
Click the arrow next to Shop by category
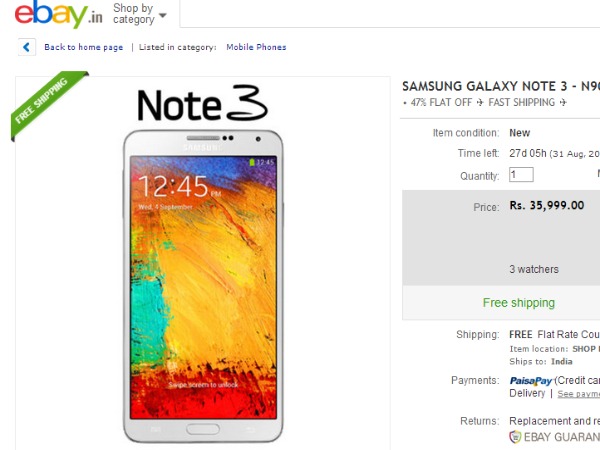[x=163, y=15]
